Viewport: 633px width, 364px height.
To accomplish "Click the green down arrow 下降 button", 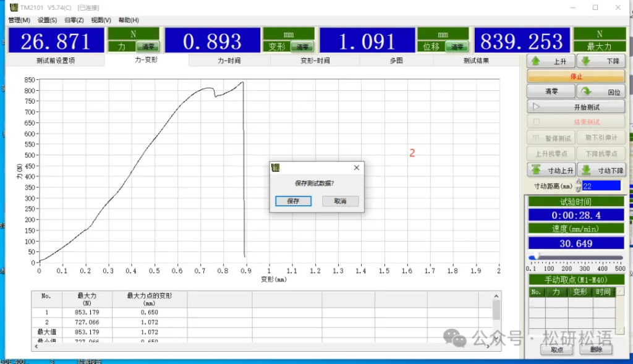I will (x=601, y=61).
